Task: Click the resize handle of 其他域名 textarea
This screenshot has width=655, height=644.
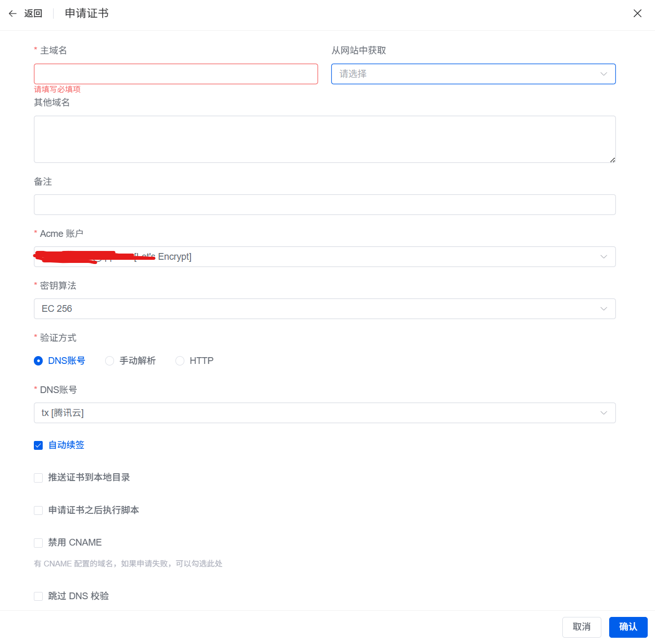Action: 613,160
